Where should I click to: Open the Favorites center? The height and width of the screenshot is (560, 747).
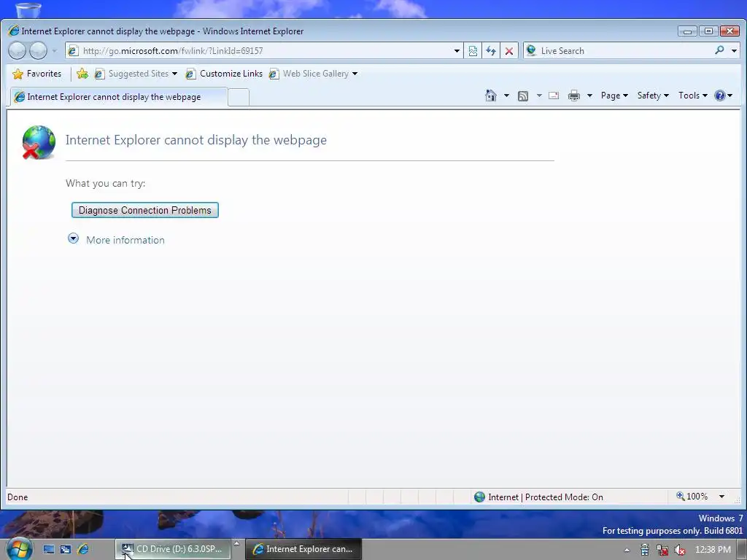click(x=36, y=74)
